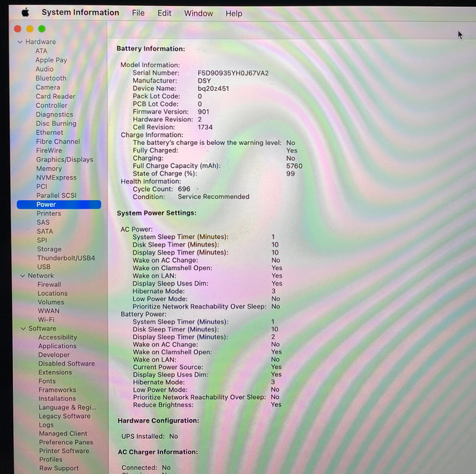Select Accessibility under Software
The width and height of the screenshot is (476, 474).
pyautogui.click(x=58, y=338)
